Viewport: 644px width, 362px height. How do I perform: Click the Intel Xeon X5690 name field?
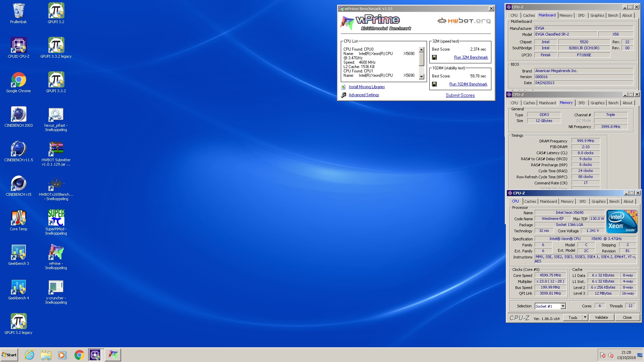(570, 213)
